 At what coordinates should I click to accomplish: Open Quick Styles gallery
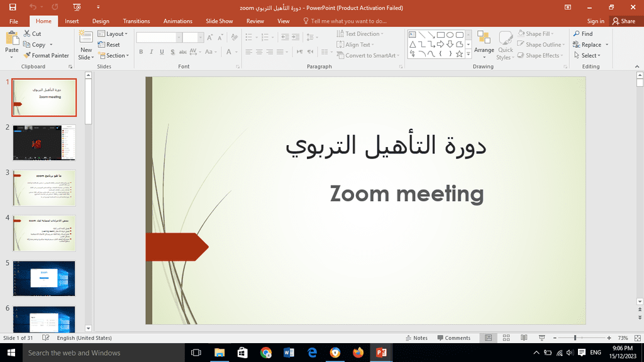[505, 45]
